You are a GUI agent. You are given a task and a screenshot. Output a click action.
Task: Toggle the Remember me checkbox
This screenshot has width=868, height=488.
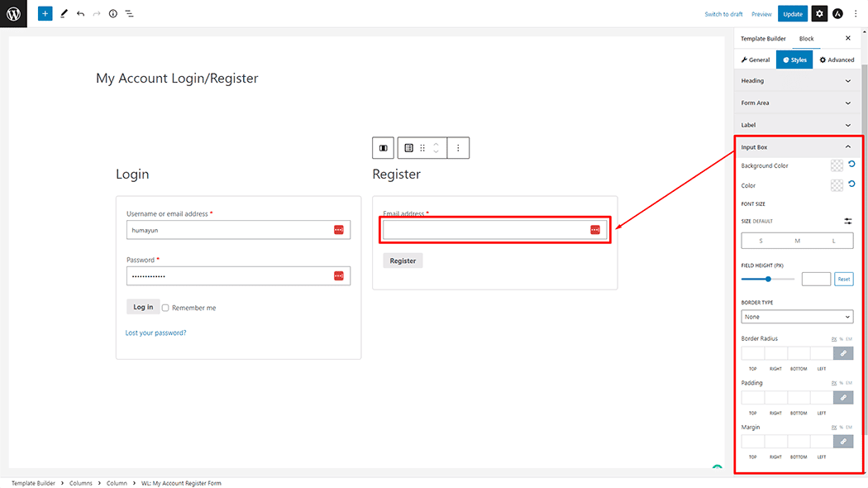pyautogui.click(x=165, y=307)
